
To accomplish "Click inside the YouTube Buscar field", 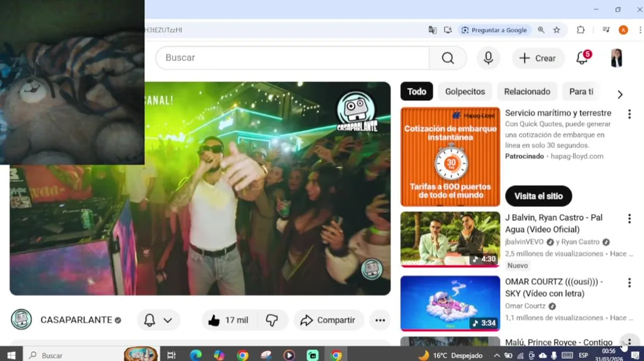I will tap(292, 58).
